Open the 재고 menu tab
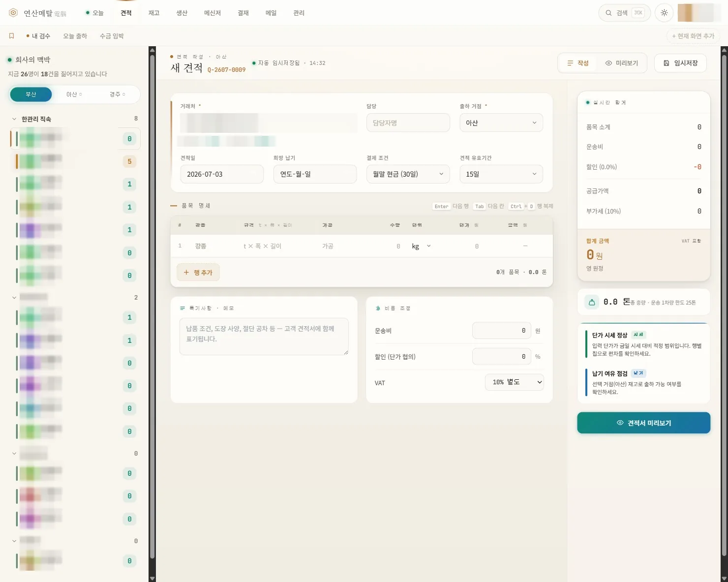728x582 pixels. [154, 13]
